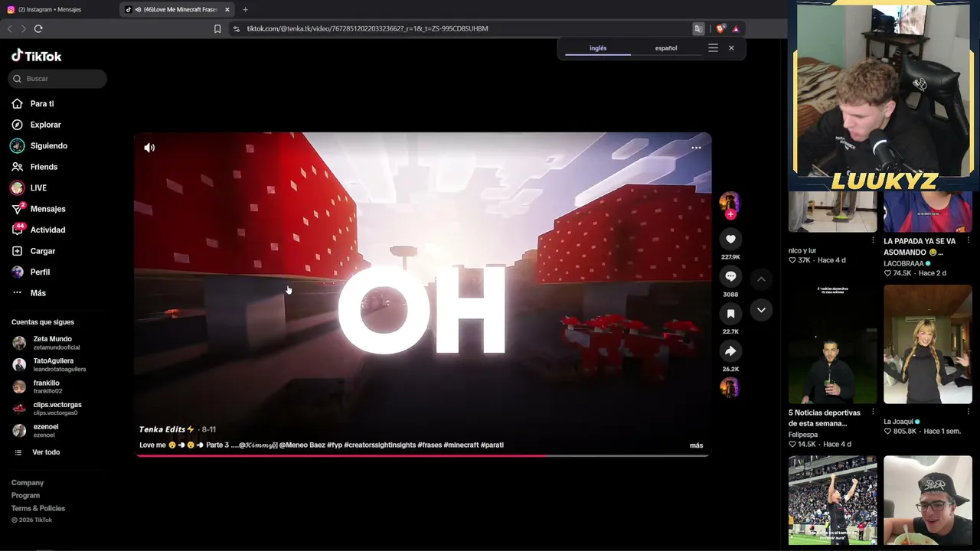The image size is (980, 551).
Task: Open the creator avatar beside the video
Action: tap(730, 202)
